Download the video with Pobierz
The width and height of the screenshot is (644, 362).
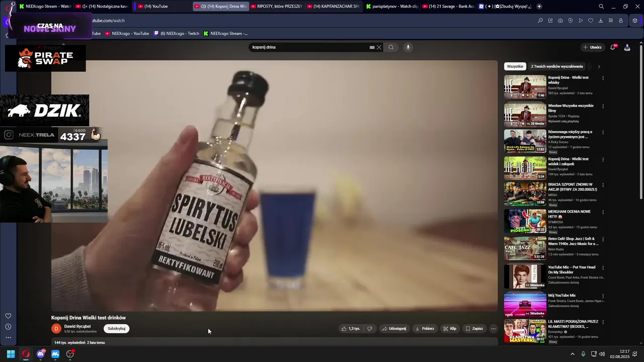click(x=425, y=329)
